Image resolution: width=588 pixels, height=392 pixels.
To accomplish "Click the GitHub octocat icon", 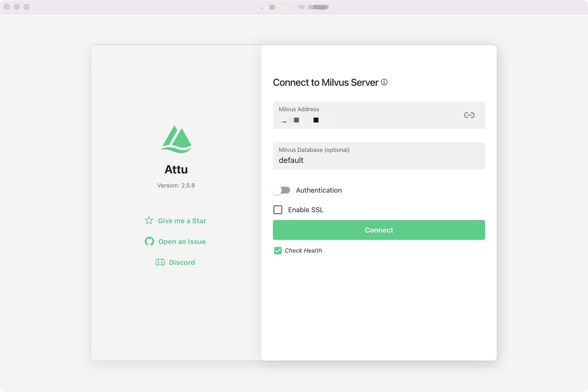I will tap(149, 242).
